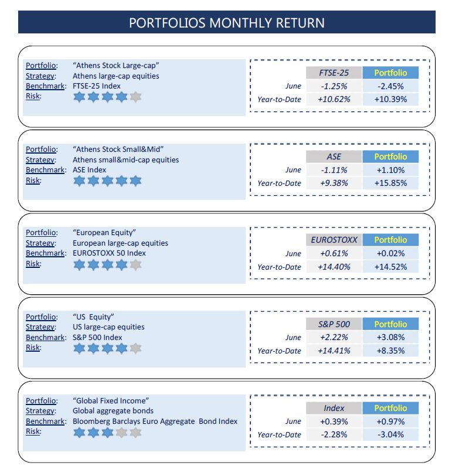Click the gray fifth risk star for Athens Large-cap
469x476 pixels.
point(135,97)
